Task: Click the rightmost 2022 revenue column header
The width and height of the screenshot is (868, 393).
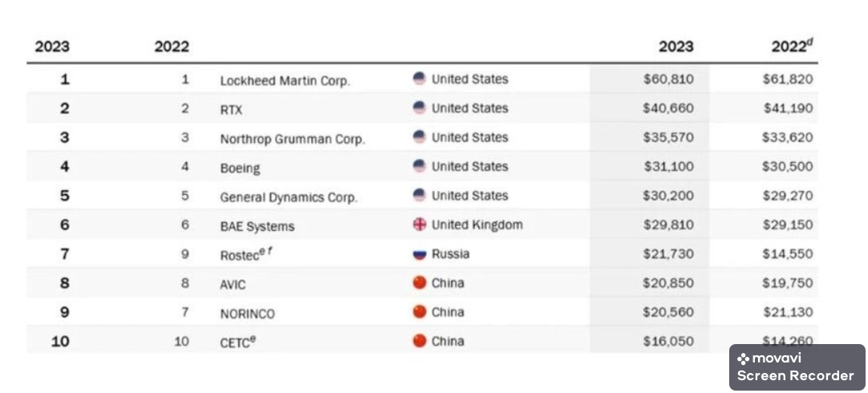Action: point(791,47)
